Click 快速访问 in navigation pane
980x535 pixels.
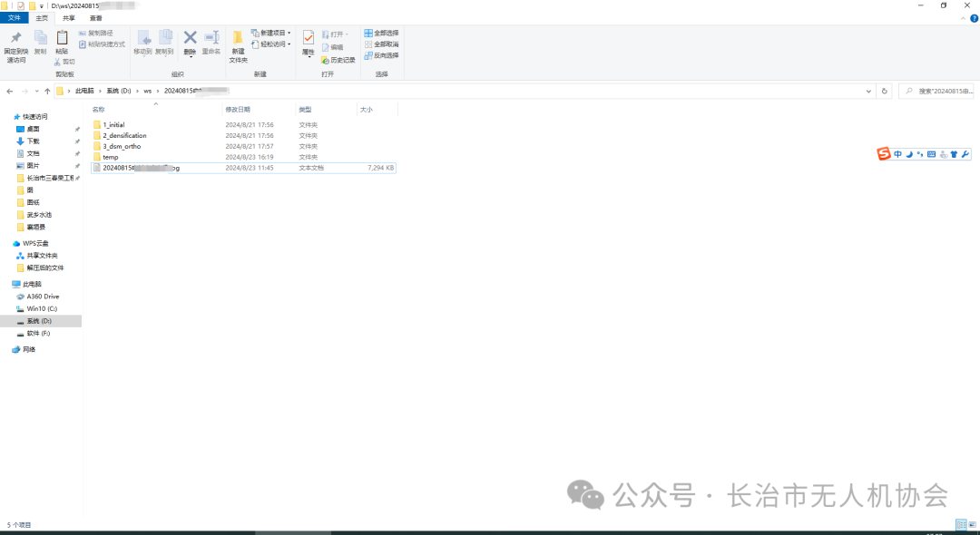click(x=35, y=117)
